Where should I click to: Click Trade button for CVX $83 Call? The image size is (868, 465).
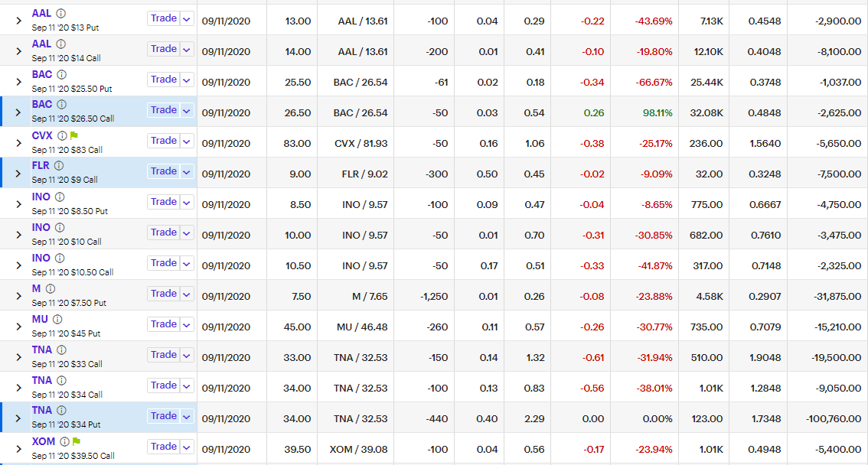click(x=164, y=141)
